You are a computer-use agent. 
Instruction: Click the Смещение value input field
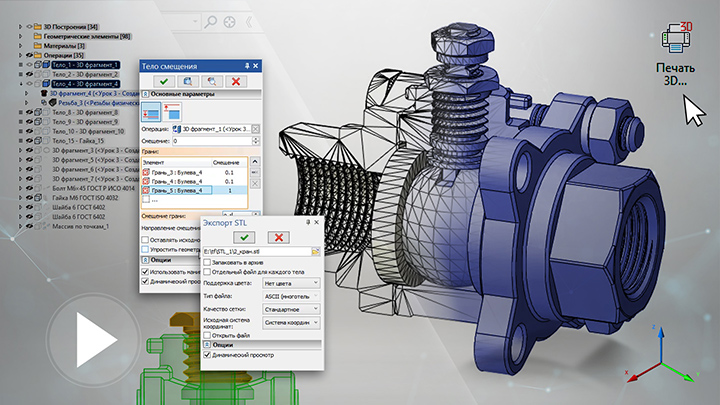pos(210,141)
